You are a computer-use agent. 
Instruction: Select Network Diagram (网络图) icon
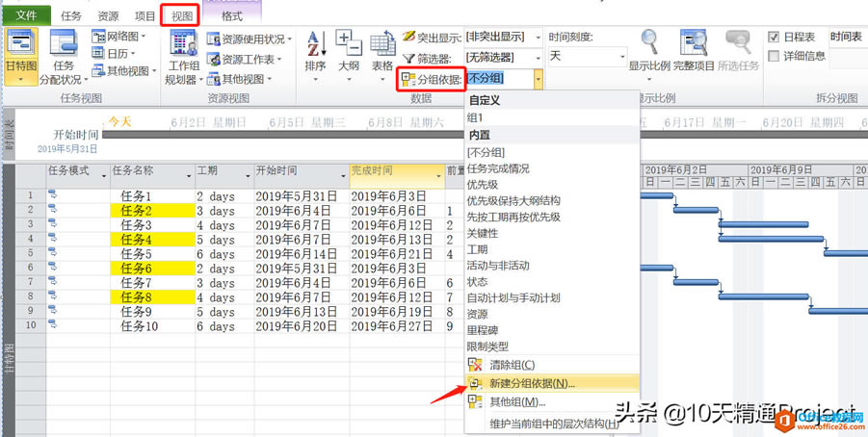tap(98, 38)
